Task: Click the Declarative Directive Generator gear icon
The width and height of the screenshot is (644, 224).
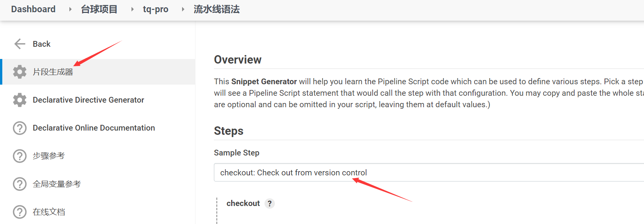Action: point(20,100)
